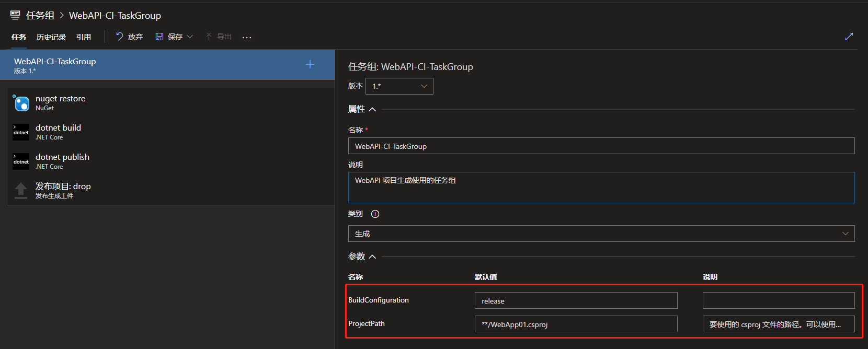Open the more actions ellipsis menu
The height and width of the screenshot is (349, 868).
[x=247, y=37]
